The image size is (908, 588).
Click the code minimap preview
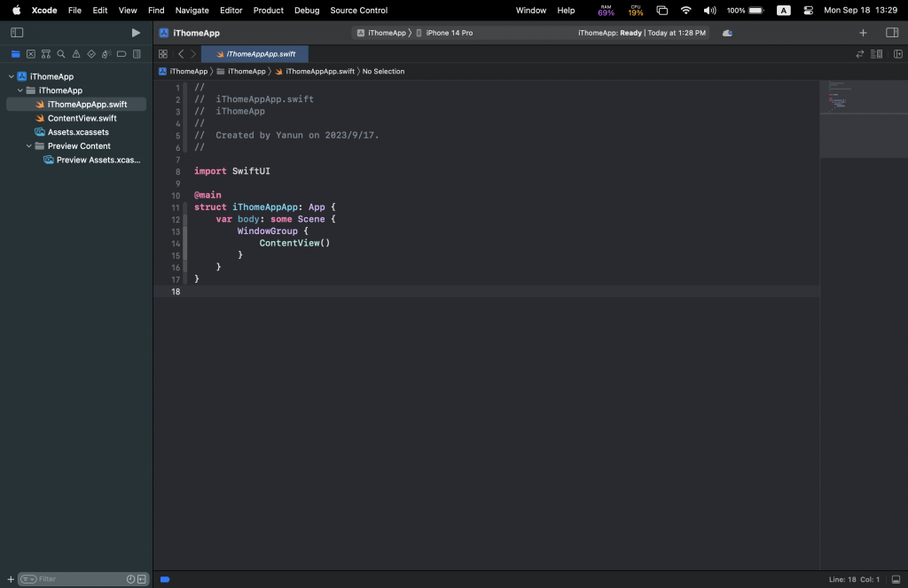click(x=864, y=119)
